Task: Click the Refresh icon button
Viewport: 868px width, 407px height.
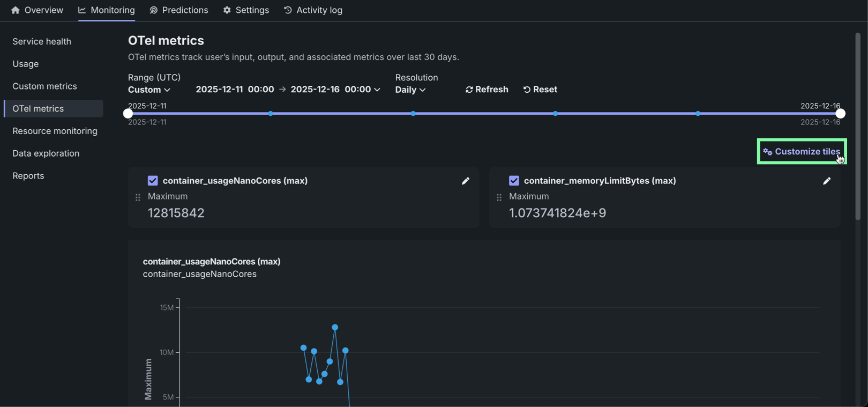Action: tap(469, 90)
